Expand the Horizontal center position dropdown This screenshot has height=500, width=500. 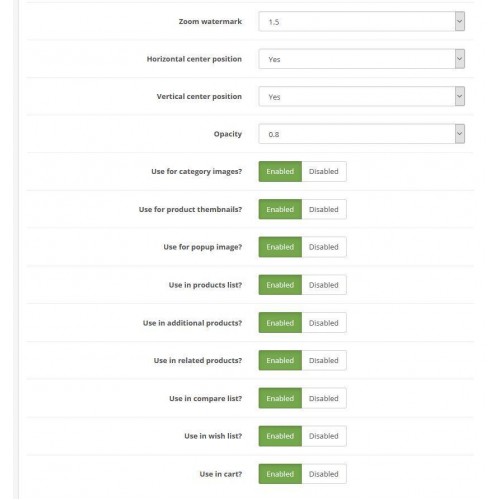(362, 59)
